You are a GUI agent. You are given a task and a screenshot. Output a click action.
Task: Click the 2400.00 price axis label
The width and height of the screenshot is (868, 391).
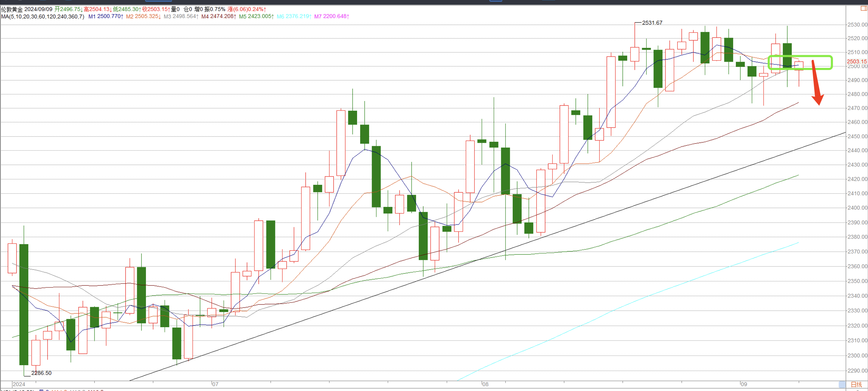pos(857,208)
